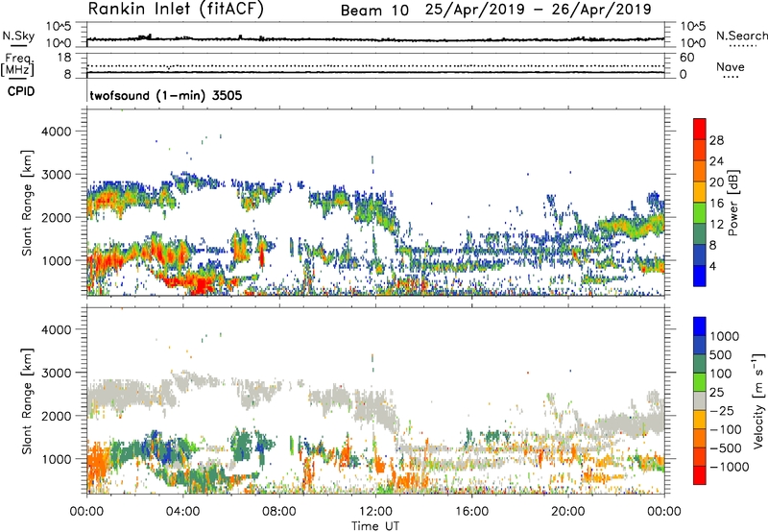This screenshot has height=532, width=768.
Task: Click the "16:00" time axis label
Action: click(x=471, y=512)
